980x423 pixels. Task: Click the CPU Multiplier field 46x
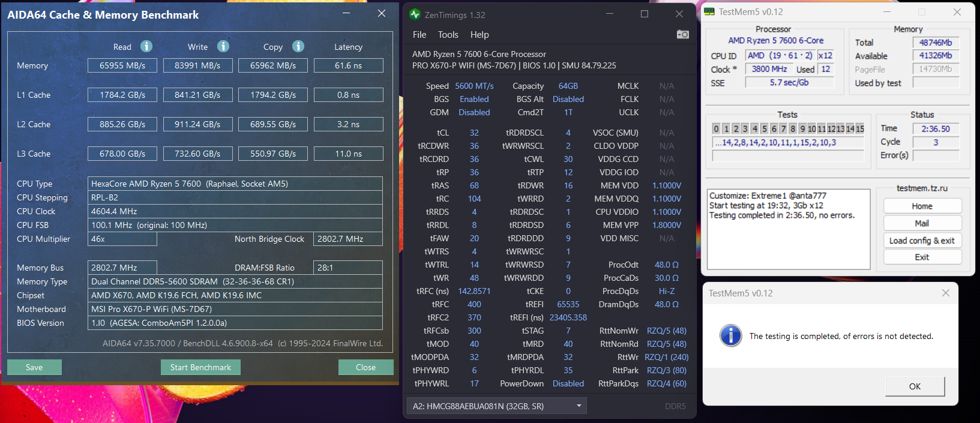[122, 239]
